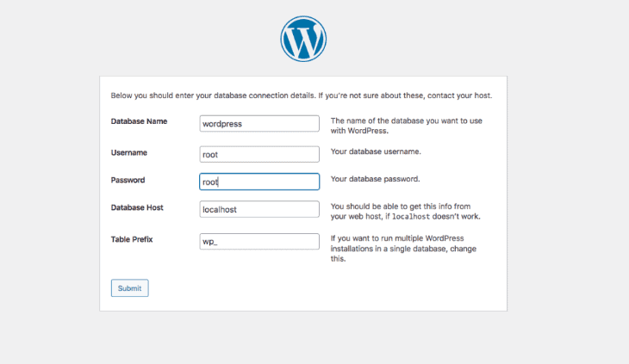Click the "Password" field label
Viewport: 629px width, 364px height.
coord(128,180)
